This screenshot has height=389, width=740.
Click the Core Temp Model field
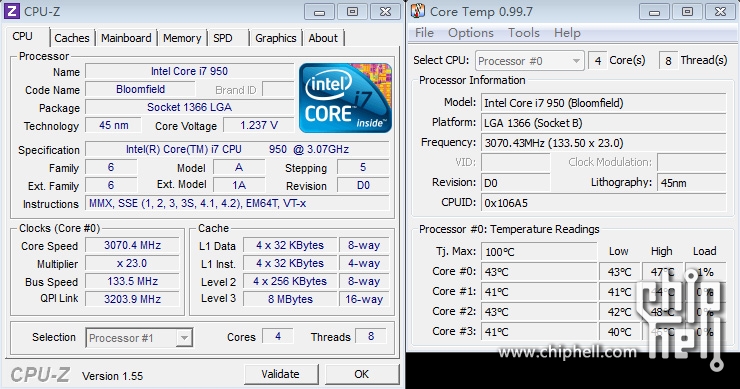tap(604, 103)
